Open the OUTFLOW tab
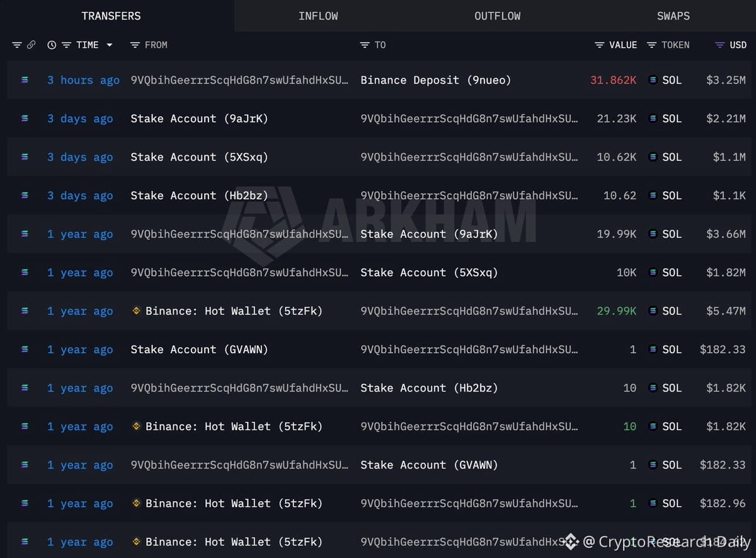The image size is (756, 558). click(x=497, y=16)
